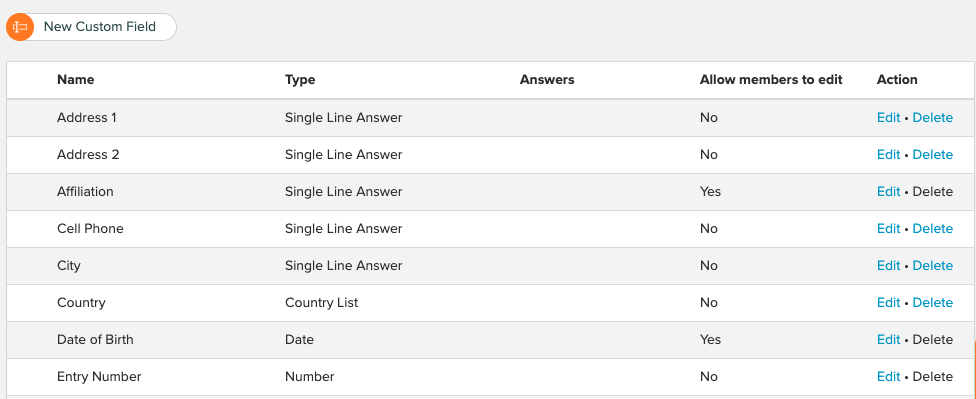Delete the Country field
The image size is (976, 399).
932,303
